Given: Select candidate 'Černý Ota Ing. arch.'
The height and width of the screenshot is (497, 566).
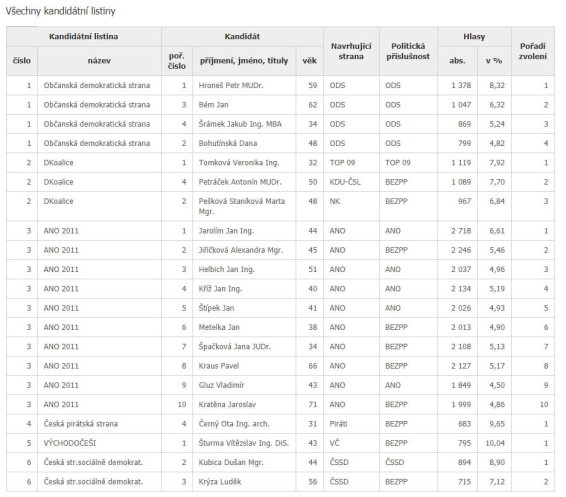Looking at the screenshot, I should (x=234, y=424).
